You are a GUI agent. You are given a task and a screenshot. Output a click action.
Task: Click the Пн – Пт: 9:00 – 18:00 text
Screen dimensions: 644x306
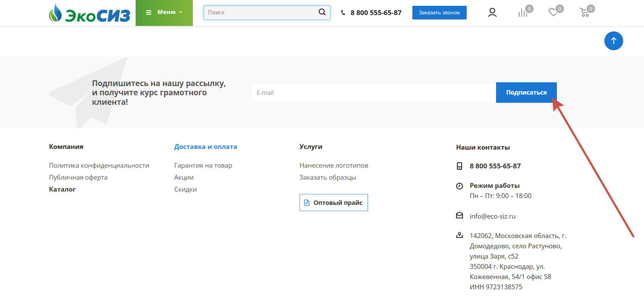(501, 196)
